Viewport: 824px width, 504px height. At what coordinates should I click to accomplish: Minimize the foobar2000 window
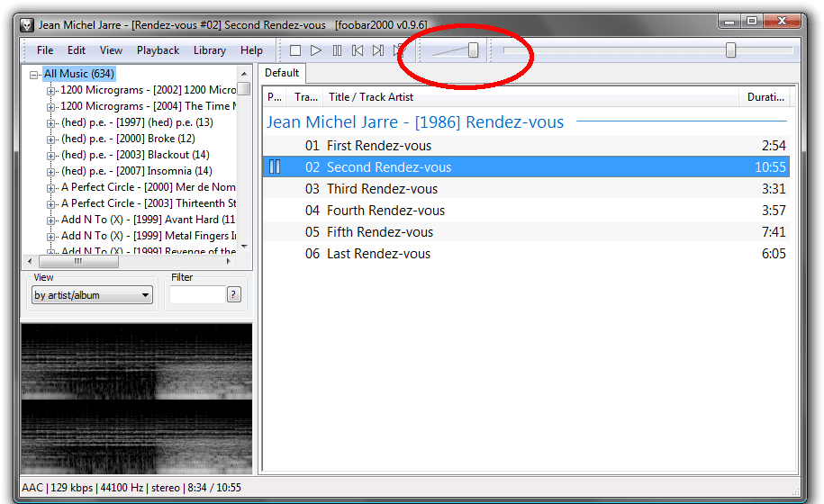(729, 22)
